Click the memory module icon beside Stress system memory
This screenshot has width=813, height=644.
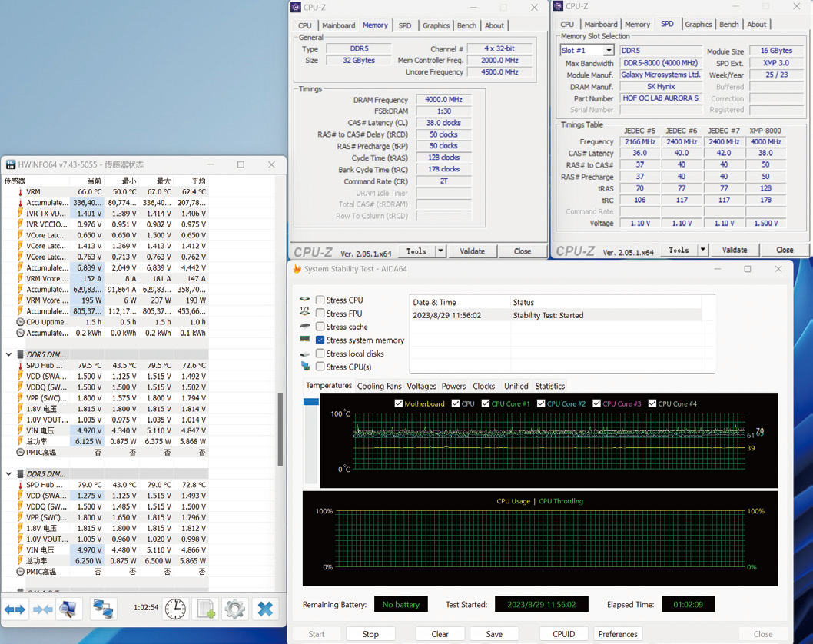(x=304, y=339)
